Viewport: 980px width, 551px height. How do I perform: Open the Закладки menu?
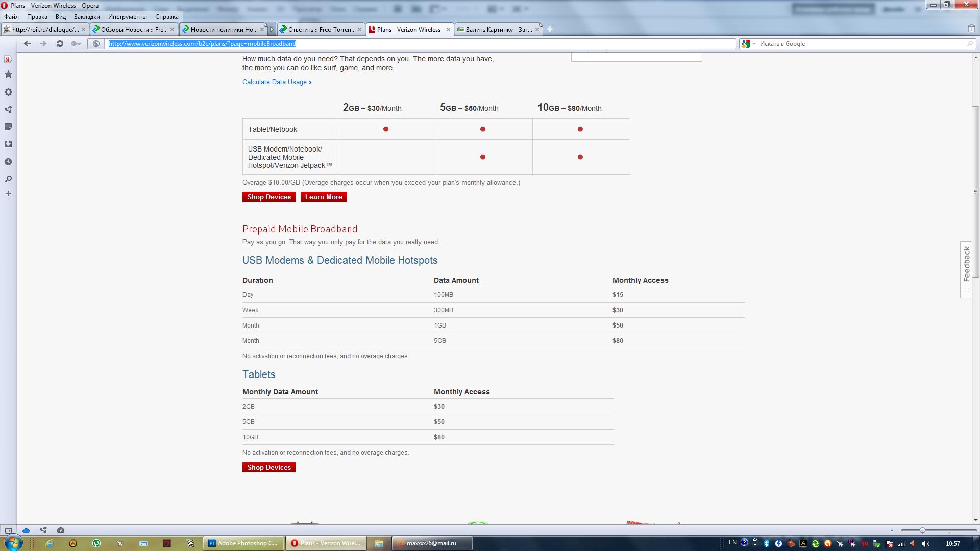point(87,17)
